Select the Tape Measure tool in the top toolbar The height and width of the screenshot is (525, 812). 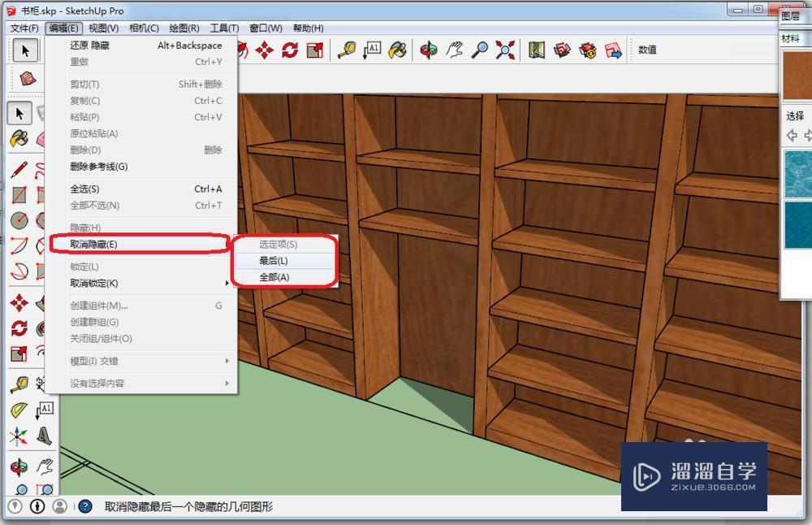click(x=348, y=50)
